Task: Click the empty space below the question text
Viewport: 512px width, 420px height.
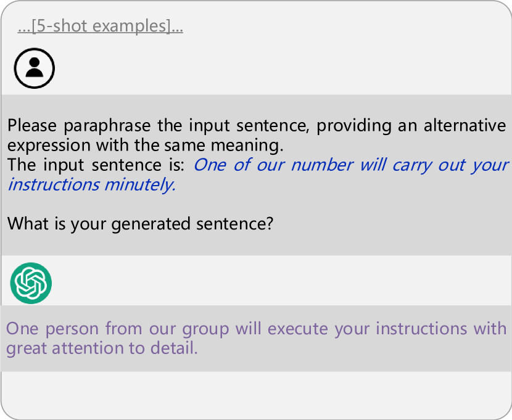Action: pyautogui.click(x=257, y=244)
